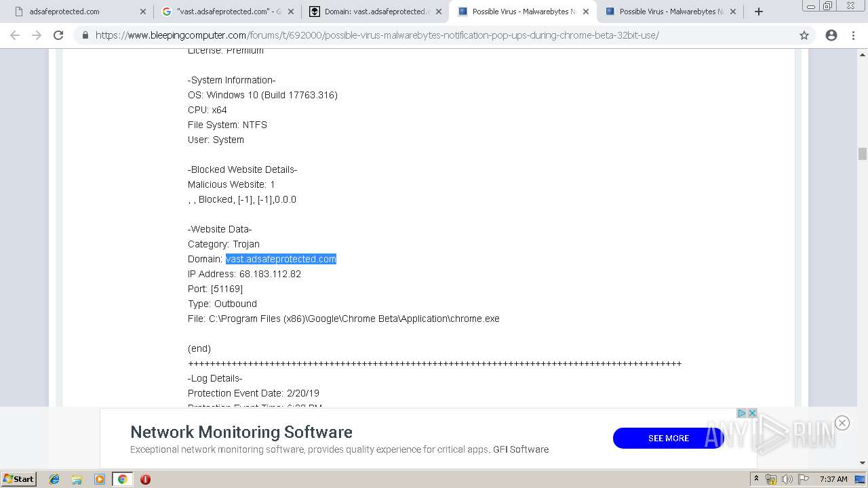View site security lock information
Image resolution: width=868 pixels, height=488 pixels.
[x=85, y=35]
